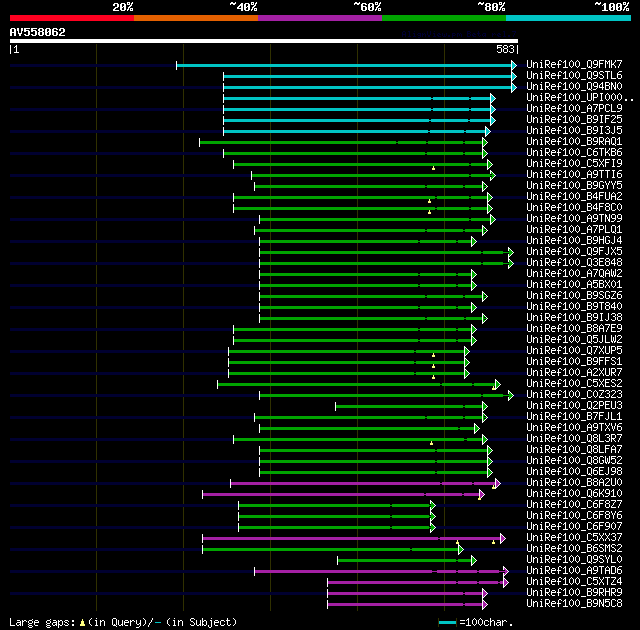640x630 pixels.
Task: Click the cyan arrowhead ending the Q9FMK7 bar
Action: click(514, 65)
